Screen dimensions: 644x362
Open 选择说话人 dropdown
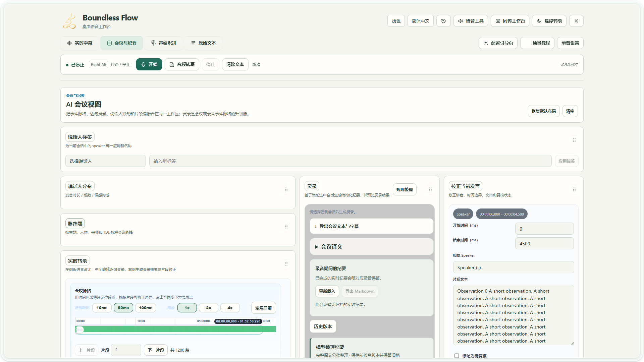pos(106,161)
